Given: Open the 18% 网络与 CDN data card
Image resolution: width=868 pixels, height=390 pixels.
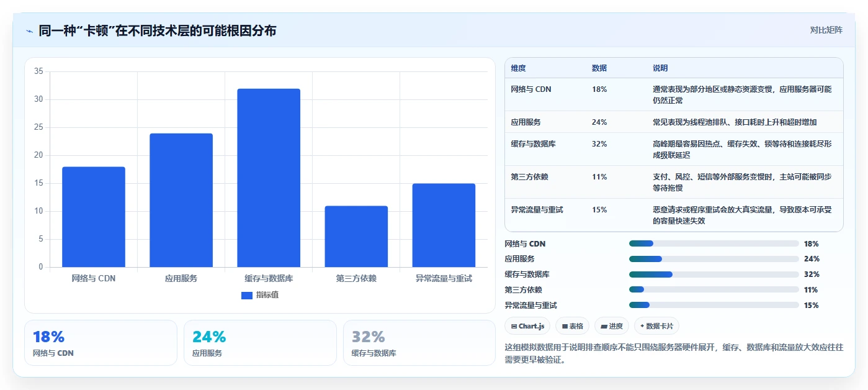Looking at the screenshot, I should pos(101,343).
